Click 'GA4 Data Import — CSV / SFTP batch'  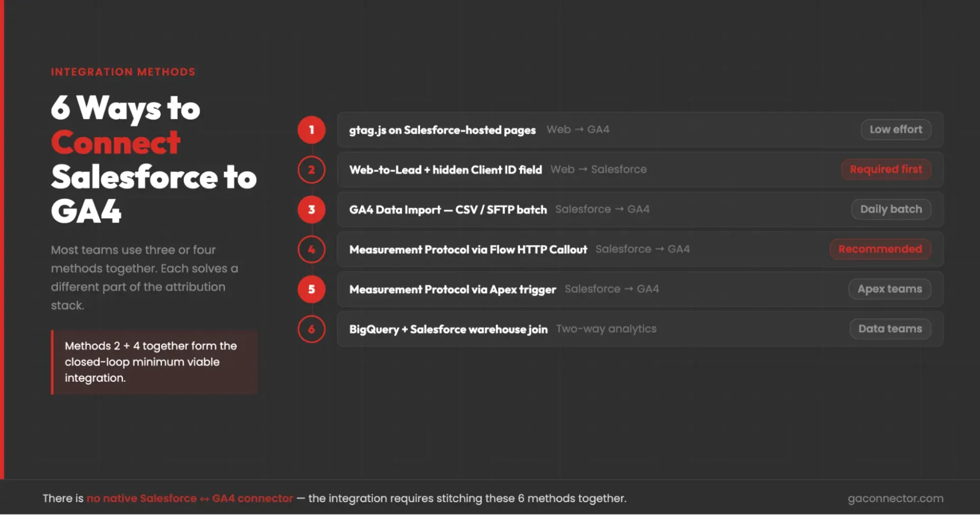(448, 210)
